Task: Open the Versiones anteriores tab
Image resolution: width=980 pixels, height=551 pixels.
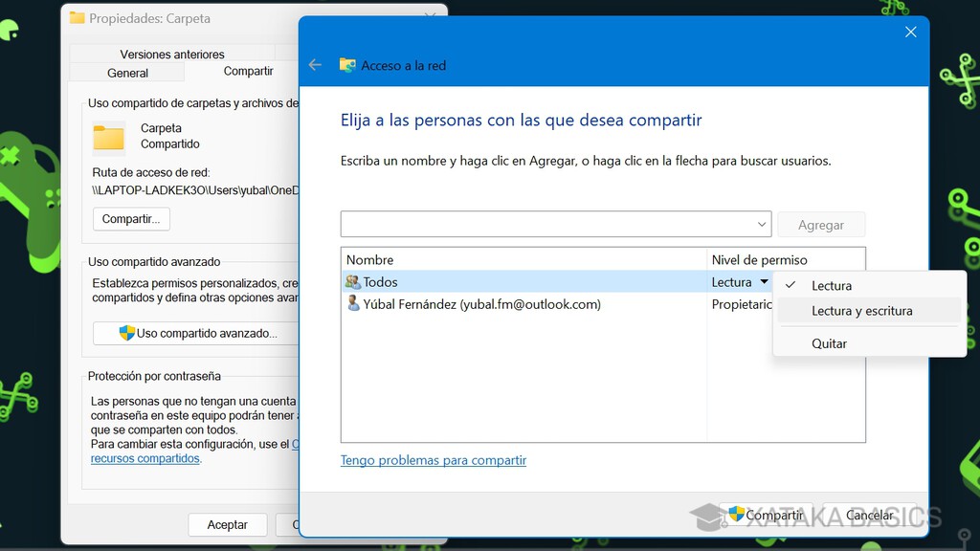Action: 172,54
